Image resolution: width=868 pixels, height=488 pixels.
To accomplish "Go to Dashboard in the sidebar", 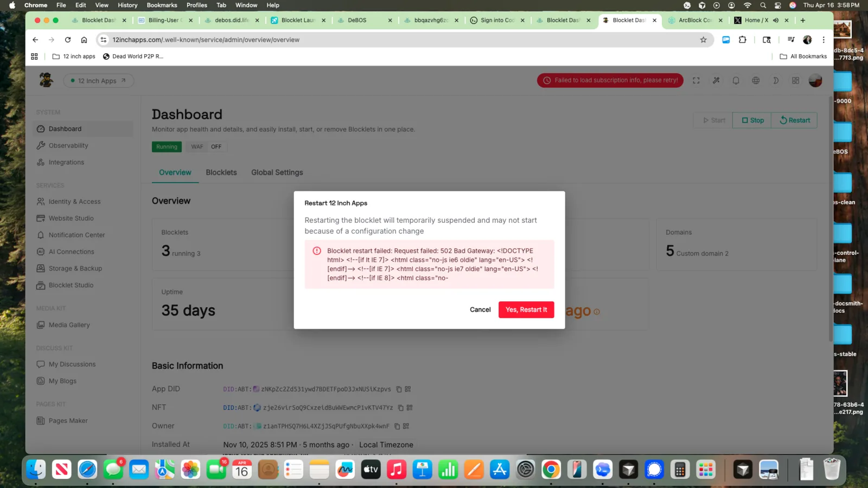I will tap(83, 129).
